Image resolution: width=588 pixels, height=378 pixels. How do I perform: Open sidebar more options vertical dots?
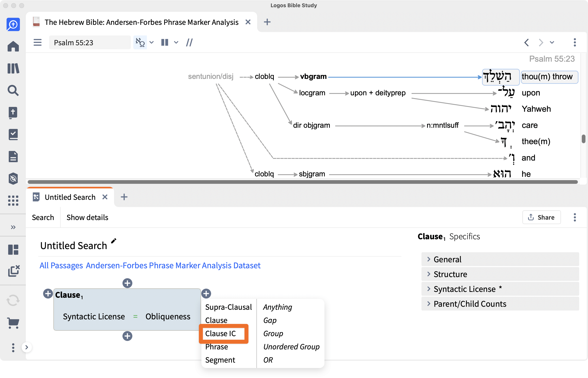(x=13, y=348)
